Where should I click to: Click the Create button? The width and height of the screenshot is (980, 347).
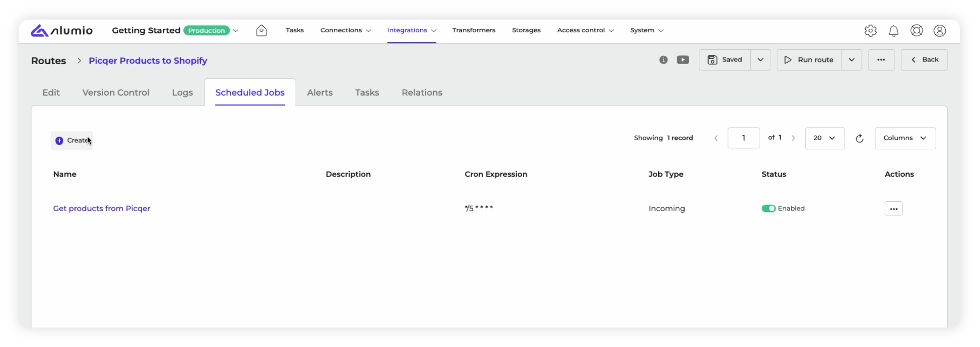(x=72, y=140)
